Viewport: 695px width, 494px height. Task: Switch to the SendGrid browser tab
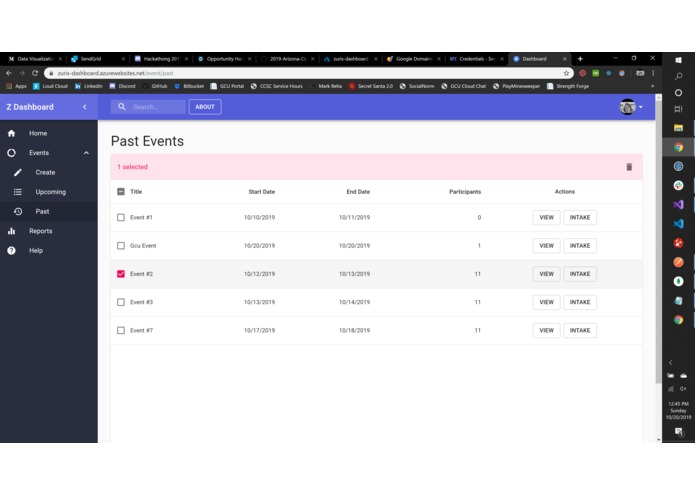tap(98, 58)
